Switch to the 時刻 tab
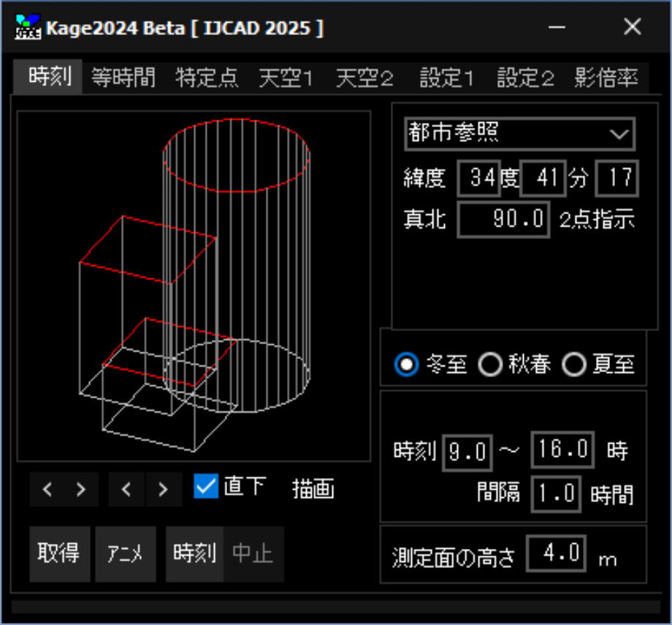672x625 pixels. point(48,76)
